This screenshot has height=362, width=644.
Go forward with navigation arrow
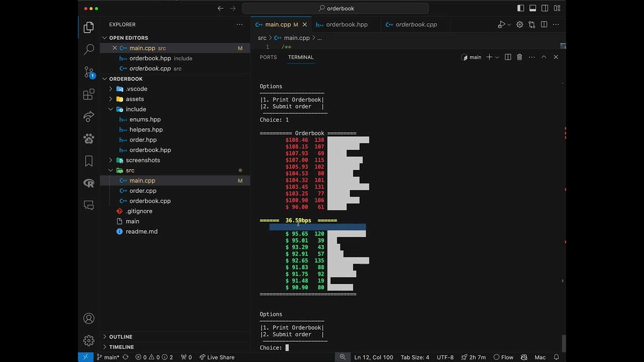point(232,8)
